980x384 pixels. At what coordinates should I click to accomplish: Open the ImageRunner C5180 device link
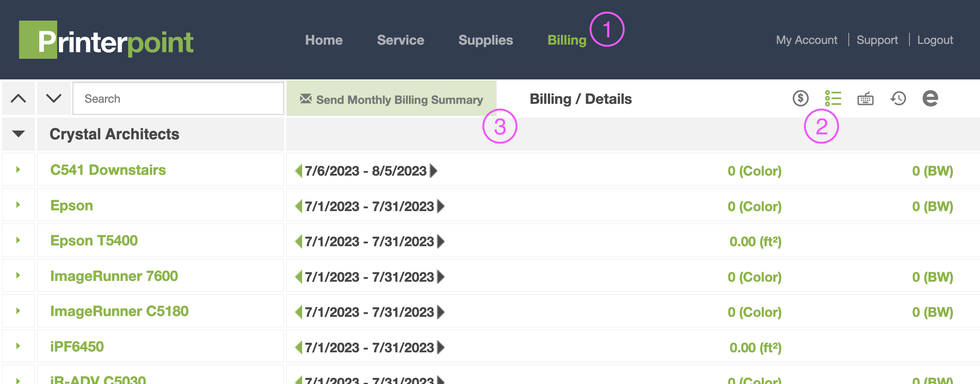point(119,311)
